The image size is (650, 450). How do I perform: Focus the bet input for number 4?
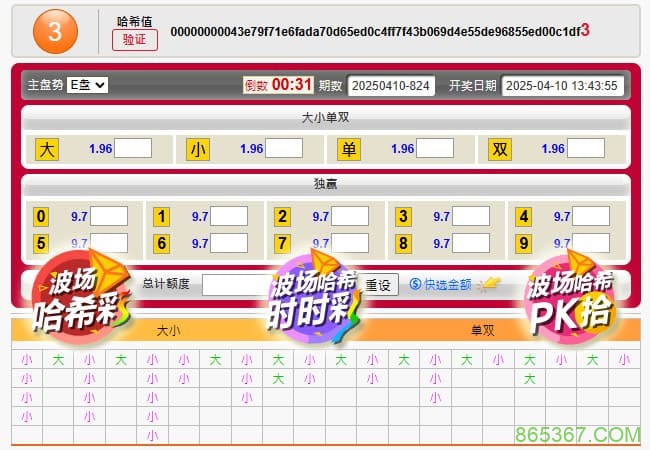coord(591,216)
